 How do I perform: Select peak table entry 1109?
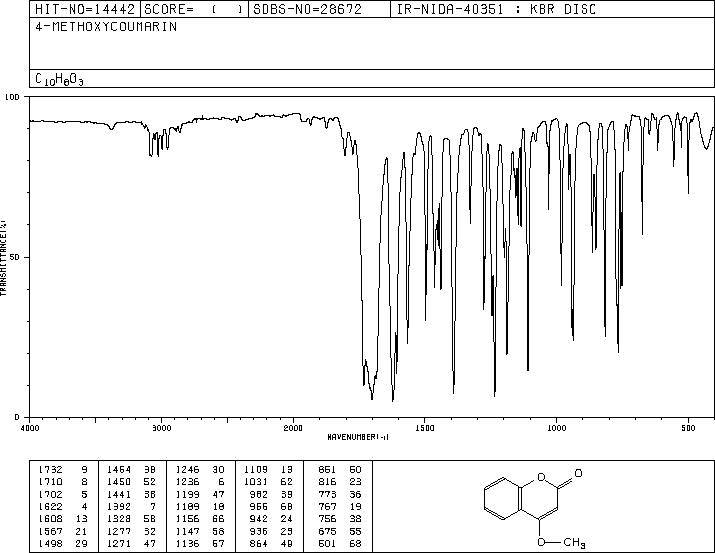(269, 470)
